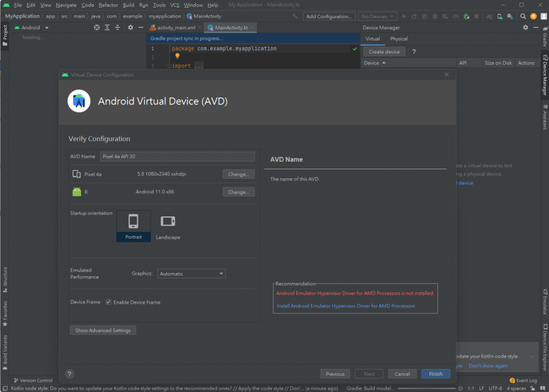
Task: Hide the Project pane with minus icon
Action: point(141,27)
